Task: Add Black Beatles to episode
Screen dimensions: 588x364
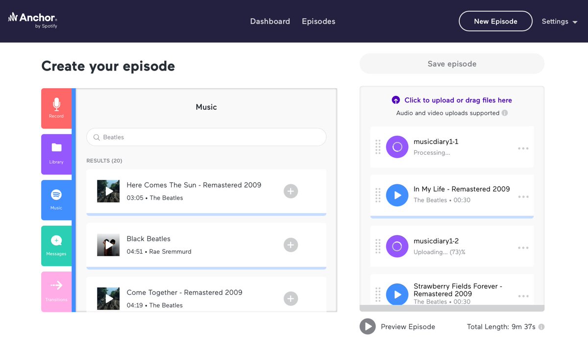Action: pos(291,245)
